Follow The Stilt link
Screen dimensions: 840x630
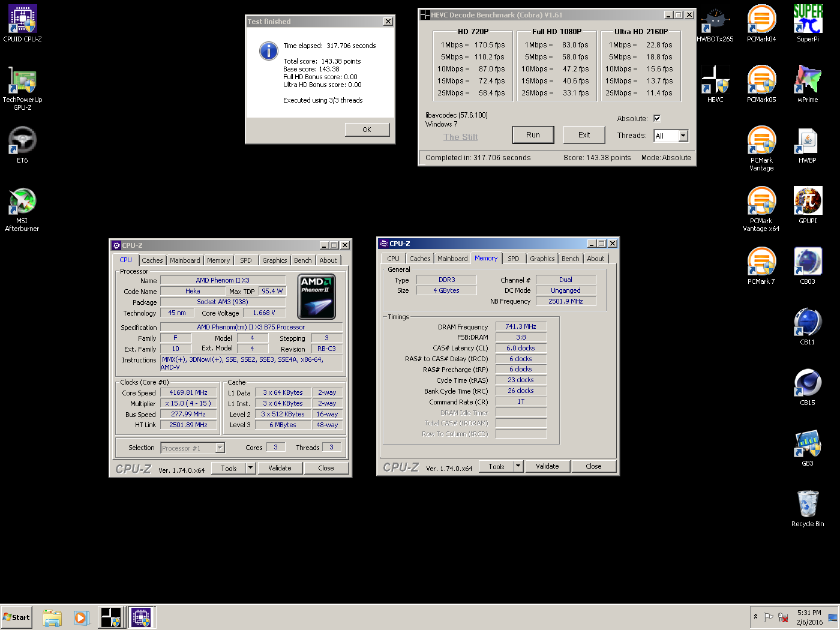pyautogui.click(x=460, y=137)
